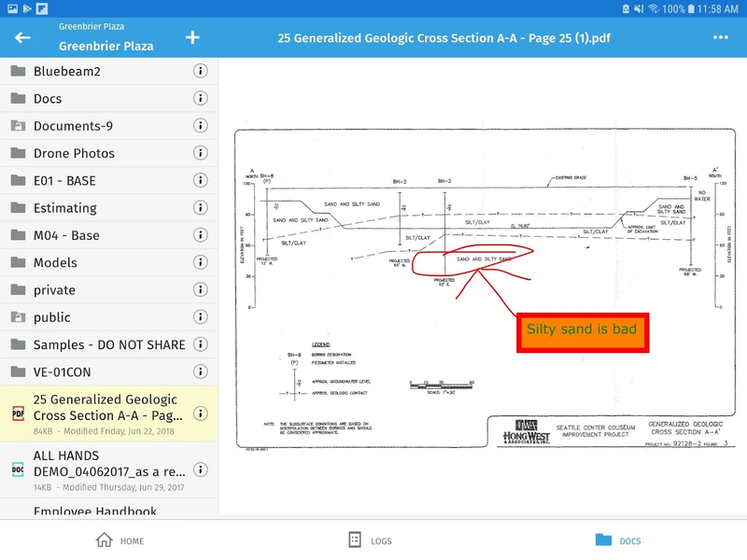Screen dimensions: 747x560
Task: Select the 'Silty sand is bad' annotation
Action: pos(582,329)
